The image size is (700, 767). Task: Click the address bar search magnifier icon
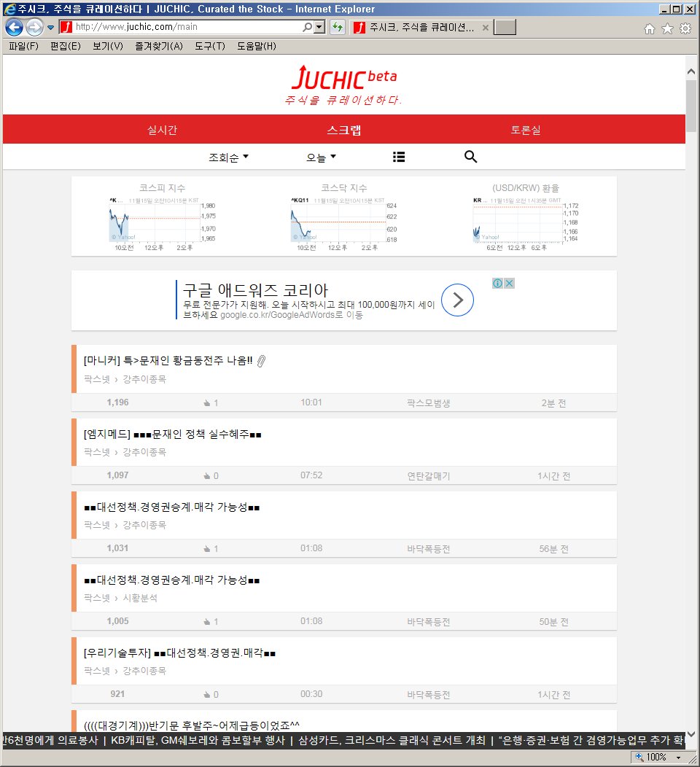point(307,27)
